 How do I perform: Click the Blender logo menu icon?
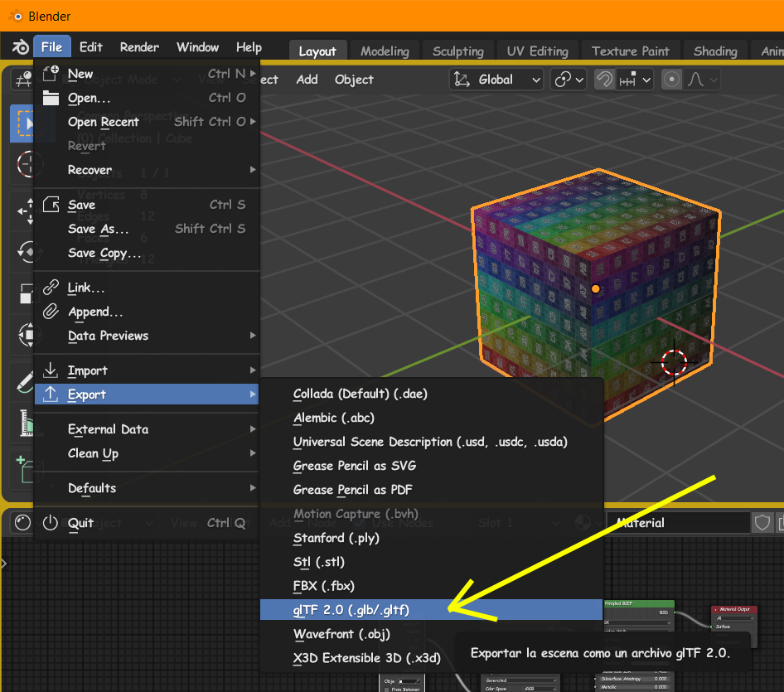[20, 47]
